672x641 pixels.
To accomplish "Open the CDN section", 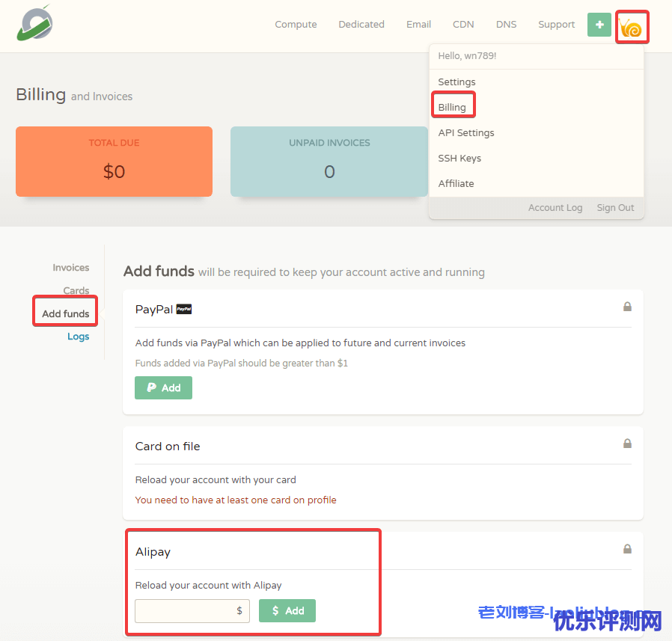I will tap(463, 25).
